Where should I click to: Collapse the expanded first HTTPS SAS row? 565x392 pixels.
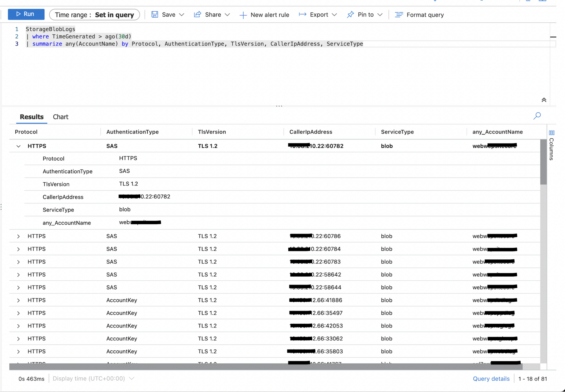pyautogui.click(x=18, y=146)
